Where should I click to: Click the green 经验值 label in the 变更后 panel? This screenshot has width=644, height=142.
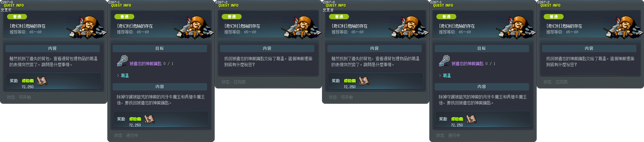click(350, 81)
